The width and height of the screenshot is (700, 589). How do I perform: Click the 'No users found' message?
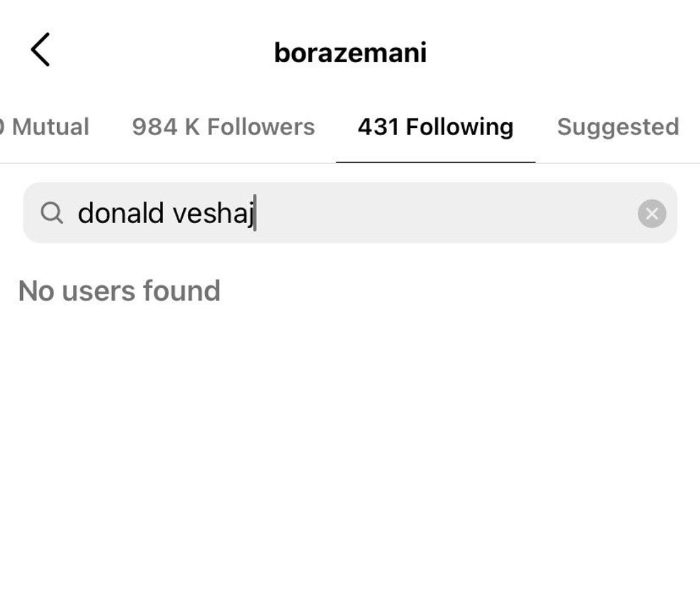(120, 290)
